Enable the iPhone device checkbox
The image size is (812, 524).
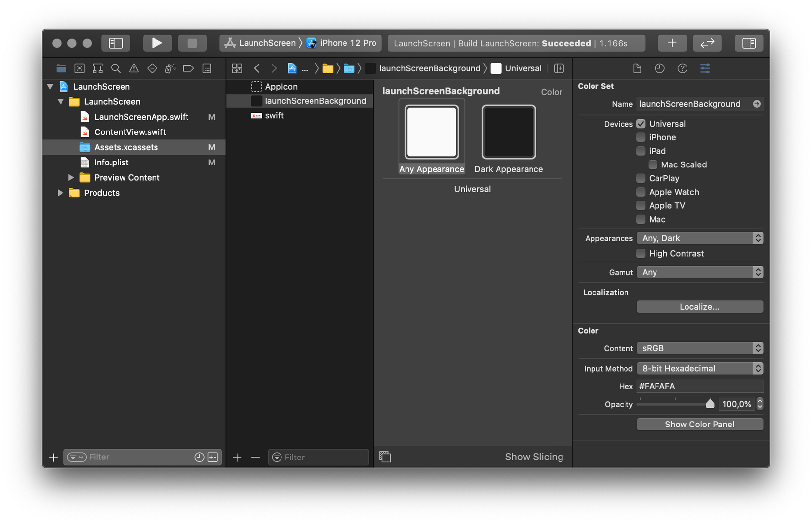(x=641, y=137)
